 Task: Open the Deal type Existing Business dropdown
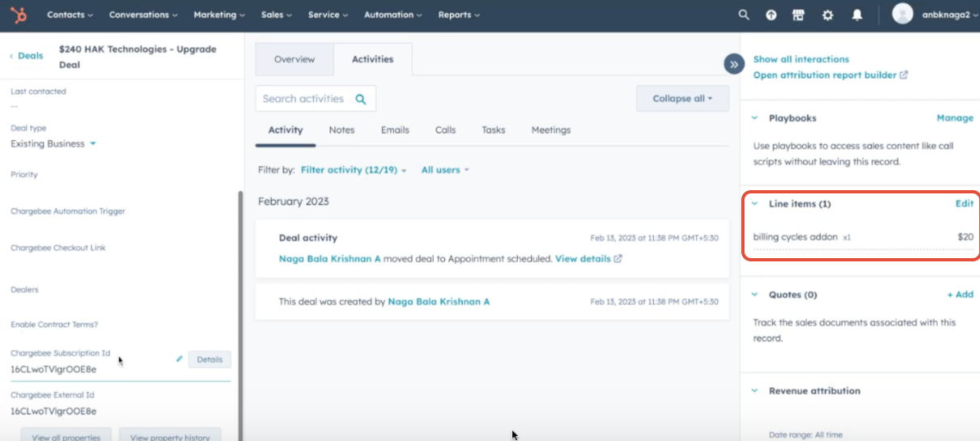(53, 144)
